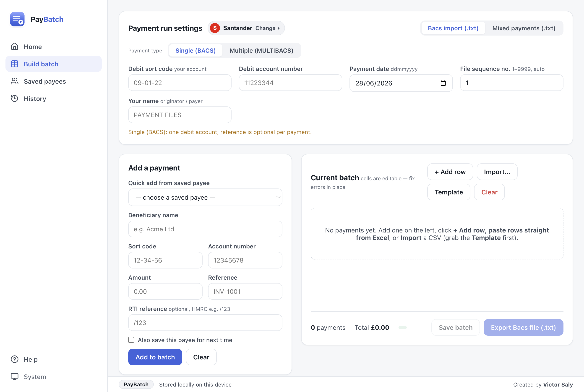Click the Debit sort code field
The height and width of the screenshot is (392, 584).
[x=180, y=83]
